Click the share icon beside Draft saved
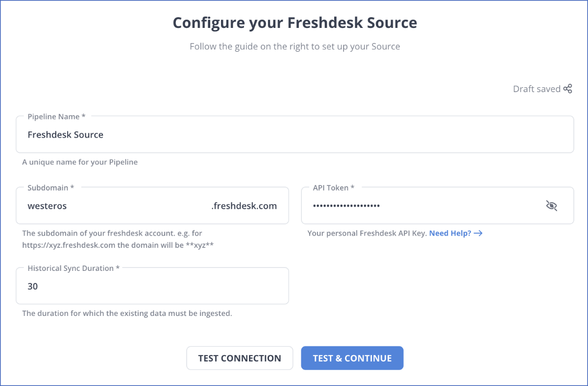This screenshot has width=588, height=386. [567, 89]
